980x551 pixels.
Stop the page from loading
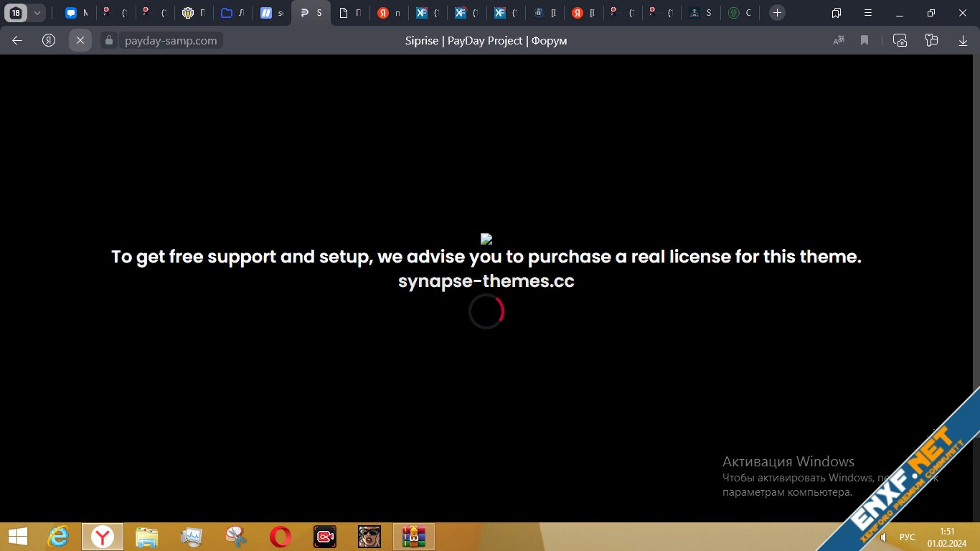point(80,41)
